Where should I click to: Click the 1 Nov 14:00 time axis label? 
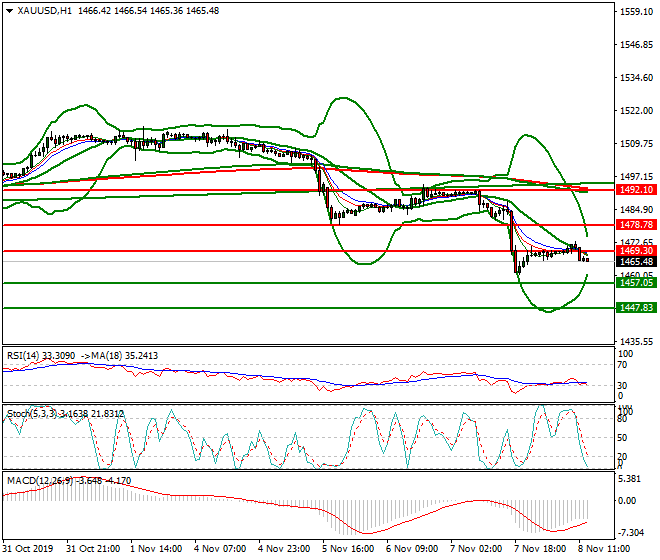[156, 549]
